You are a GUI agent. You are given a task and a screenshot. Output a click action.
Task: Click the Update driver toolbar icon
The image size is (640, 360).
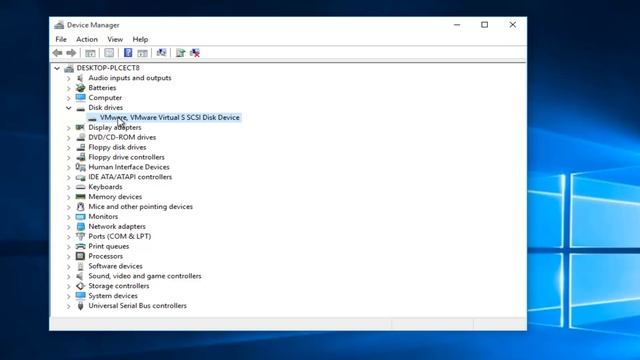180,53
